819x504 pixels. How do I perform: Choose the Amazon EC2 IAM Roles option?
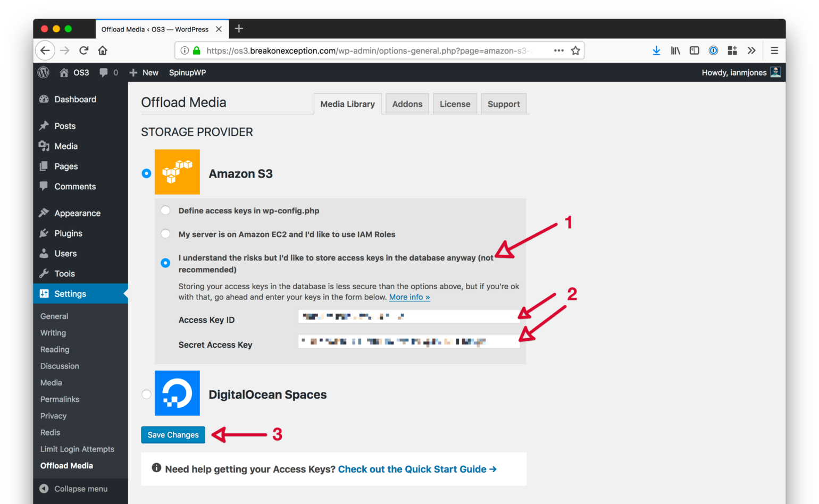(x=165, y=234)
